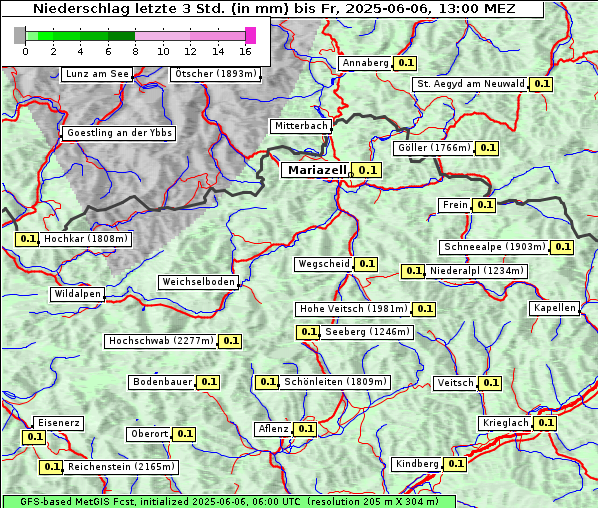Select the 0.1 value left of Hochkar
The height and width of the screenshot is (508, 598).
[27, 239]
